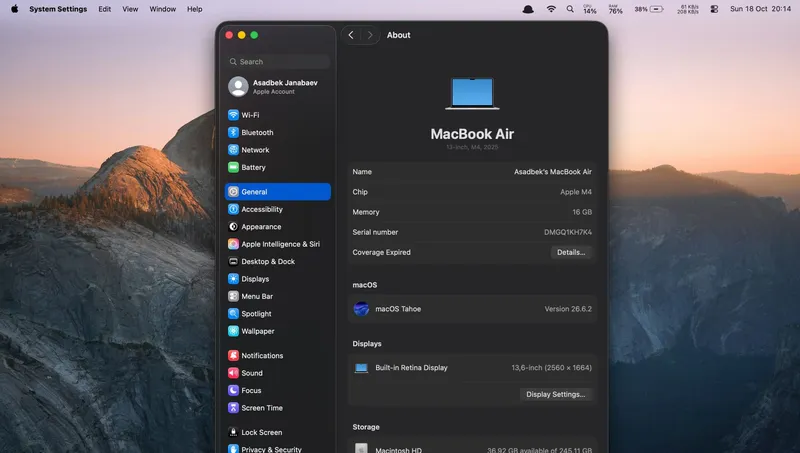Open Battery settings
Image resolution: width=800 pixels, height=453 pixels.
click(x=278, y=167)
